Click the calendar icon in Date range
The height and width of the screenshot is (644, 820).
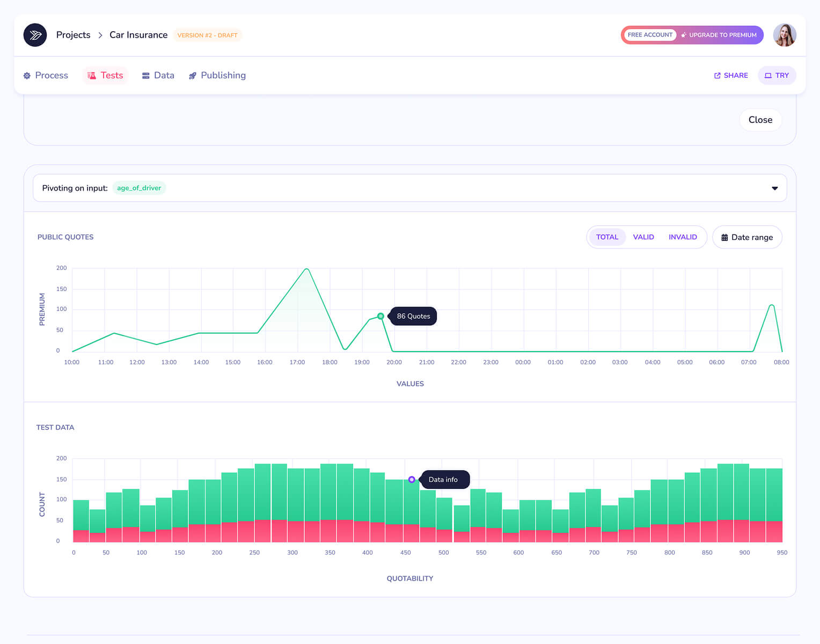724,237
